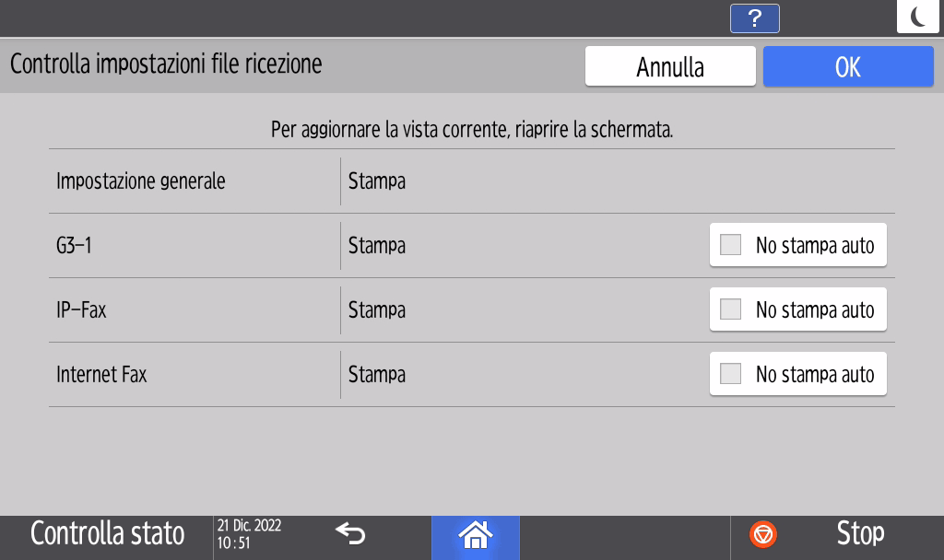
Task: Cancel changes with the Annulla button
Action: click(x=670, y=65)
